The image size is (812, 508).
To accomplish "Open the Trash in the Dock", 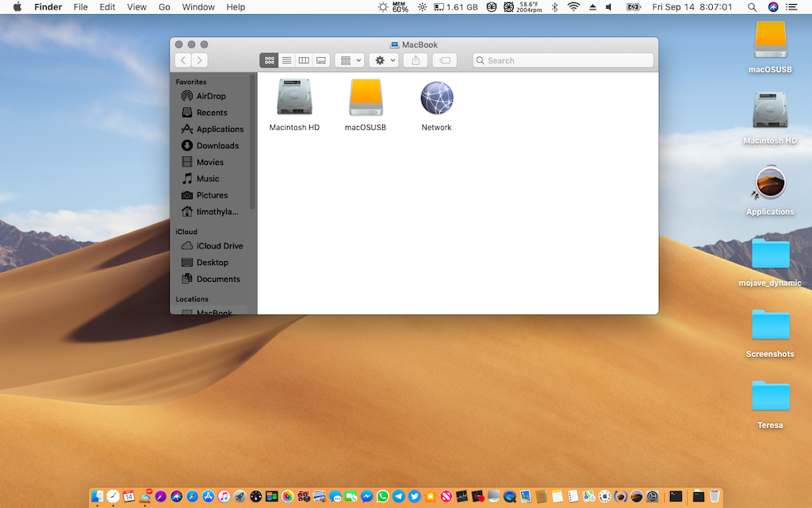I will click(x=714, y=497).
